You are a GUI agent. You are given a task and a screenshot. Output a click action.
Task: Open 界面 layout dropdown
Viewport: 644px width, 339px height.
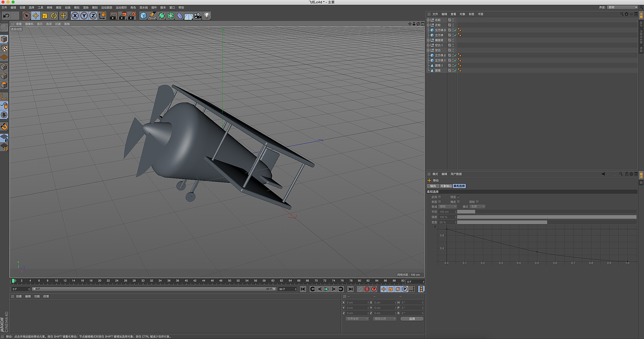pos(622,8)
